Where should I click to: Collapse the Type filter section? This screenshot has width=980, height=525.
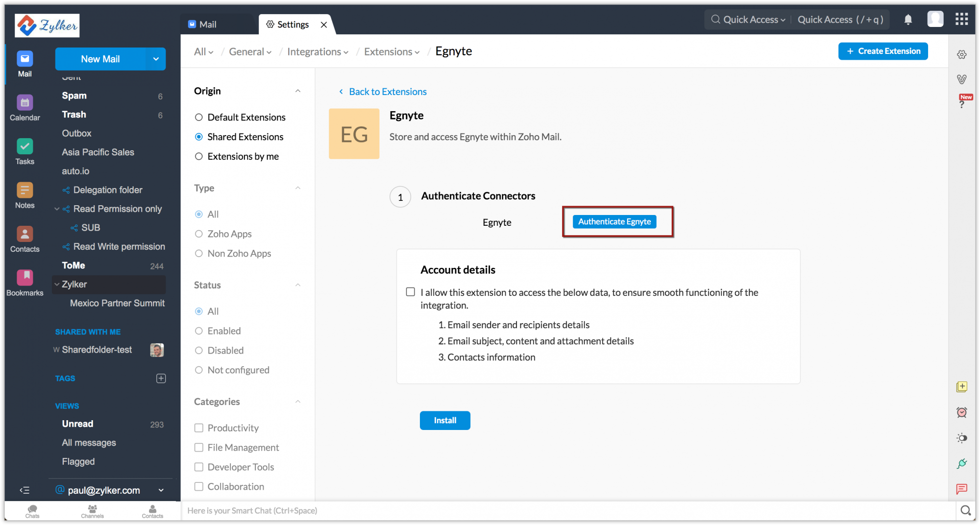(x=298, y=188)
